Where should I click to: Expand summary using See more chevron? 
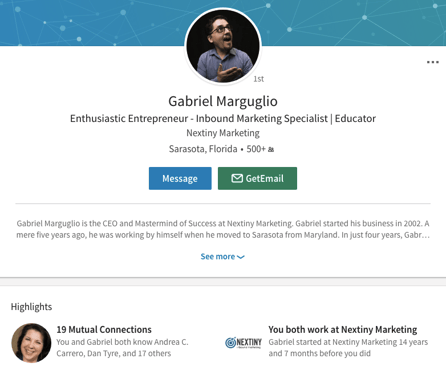point(241,257)
